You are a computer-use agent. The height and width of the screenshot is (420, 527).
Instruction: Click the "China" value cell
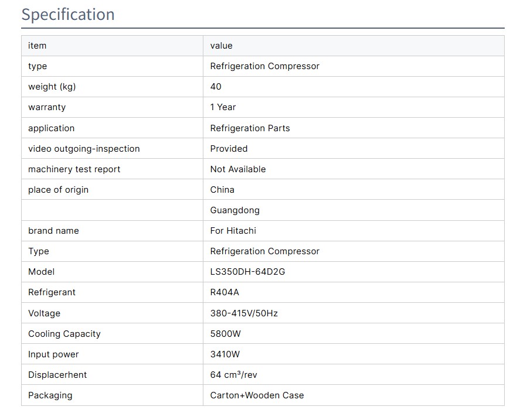click(222, 190)
